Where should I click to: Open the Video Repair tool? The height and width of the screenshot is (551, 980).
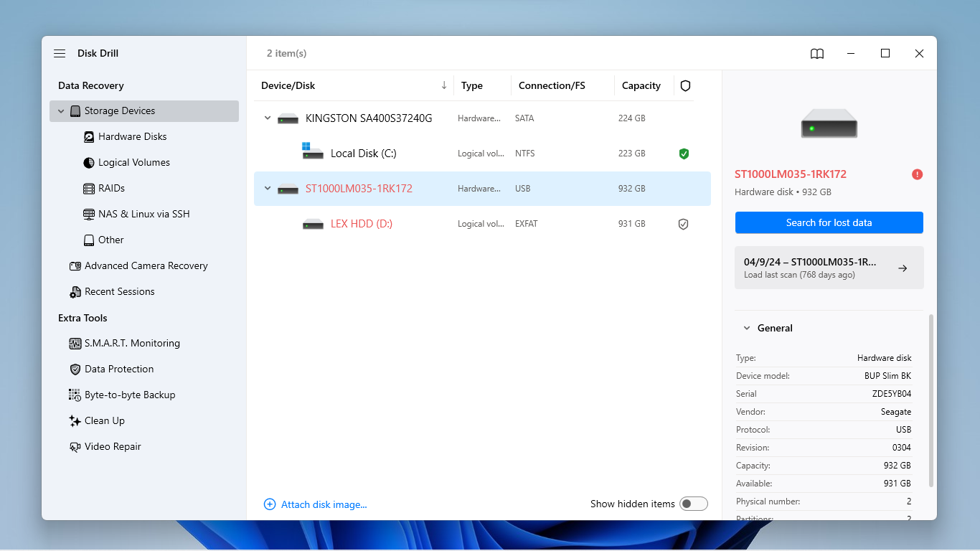click(113, 447)
